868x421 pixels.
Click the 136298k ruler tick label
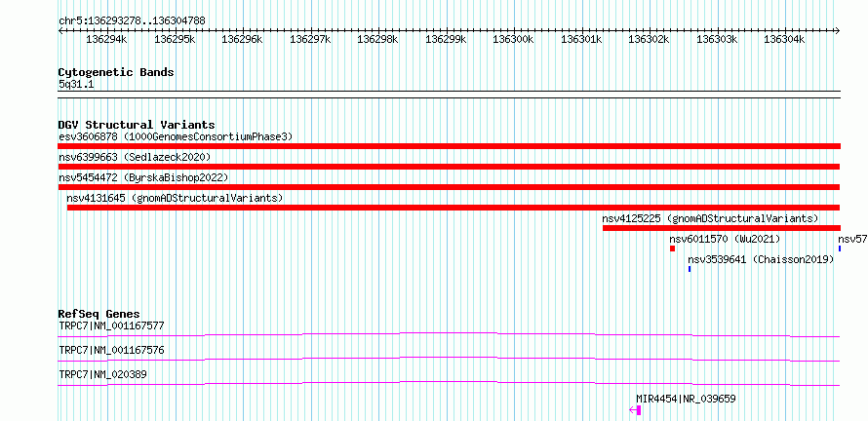(x=378, y=39)
